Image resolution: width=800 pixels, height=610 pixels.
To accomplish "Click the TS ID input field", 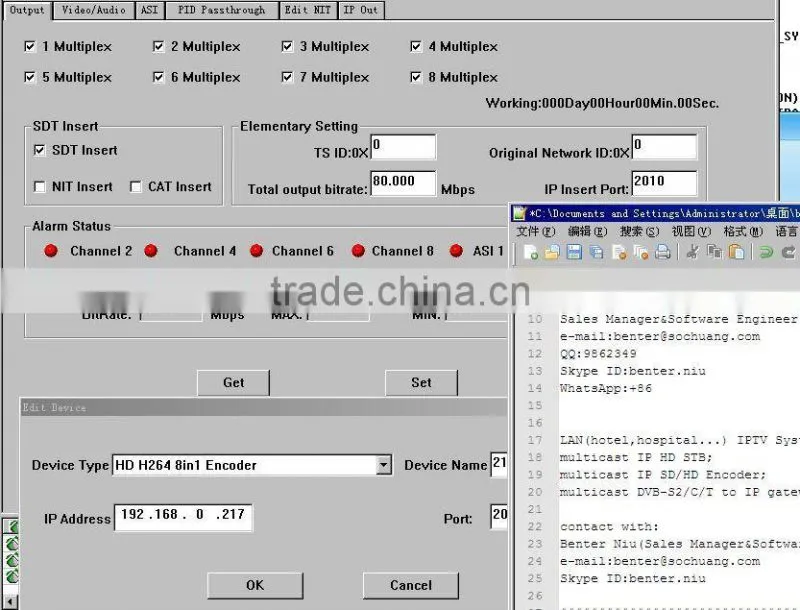I will [x=403, y=147].
